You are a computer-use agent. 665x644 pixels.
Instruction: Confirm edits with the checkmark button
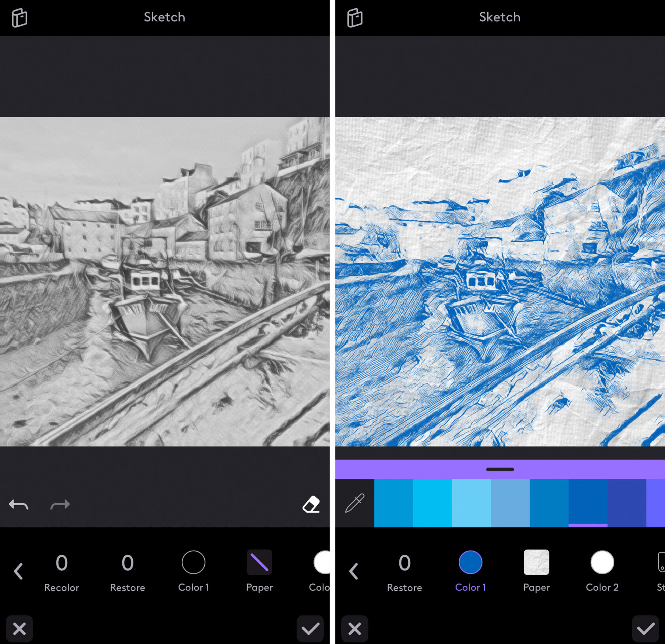(646, 629)
